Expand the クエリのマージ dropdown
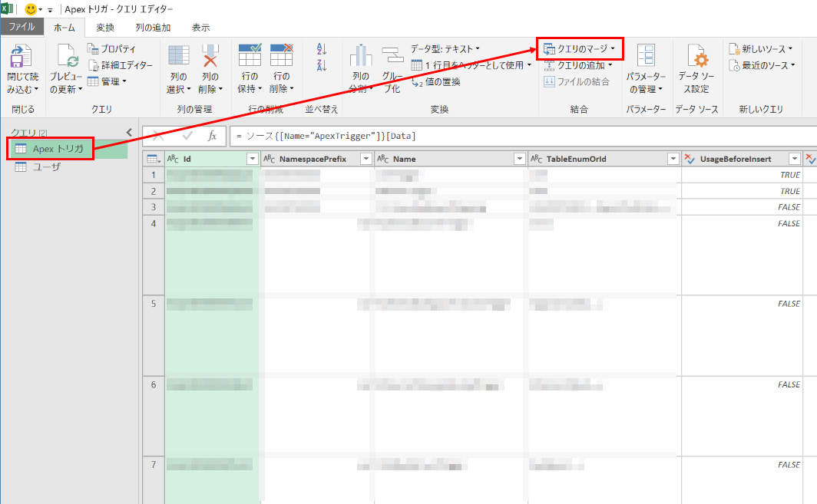 [613, 49]
